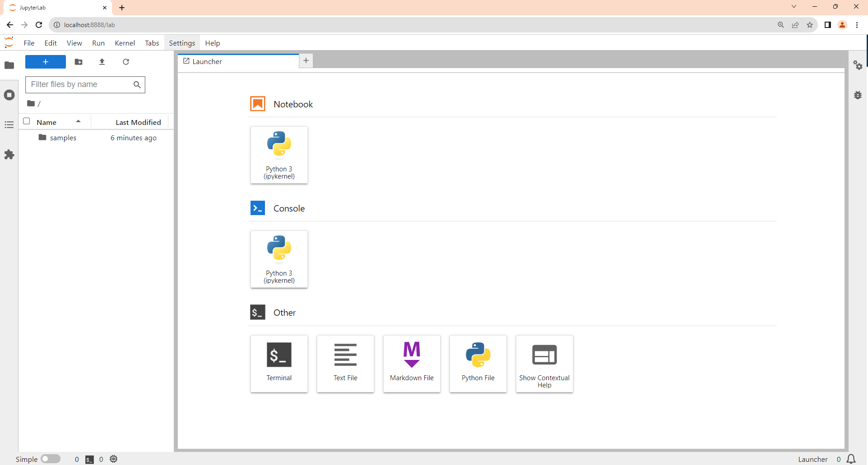Open the Table of Contents sidebar

[9, 124]
